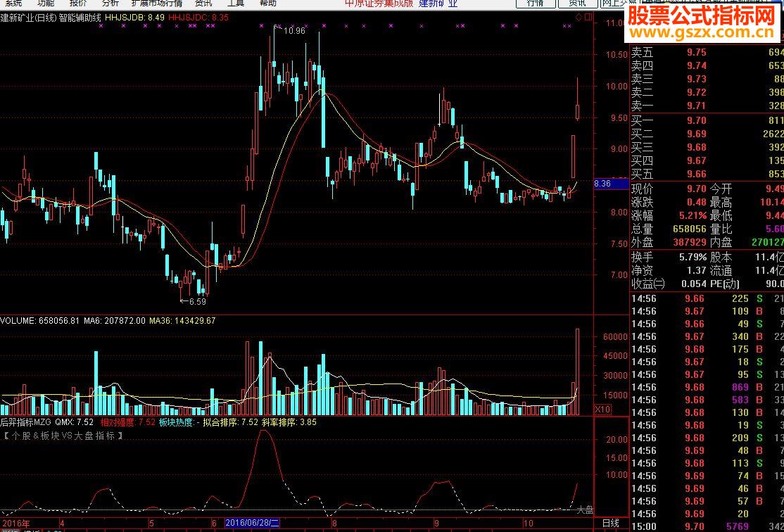Select the 15:00 tick row with volume 5769
784x532 pixels.
(x=707, y=526)
